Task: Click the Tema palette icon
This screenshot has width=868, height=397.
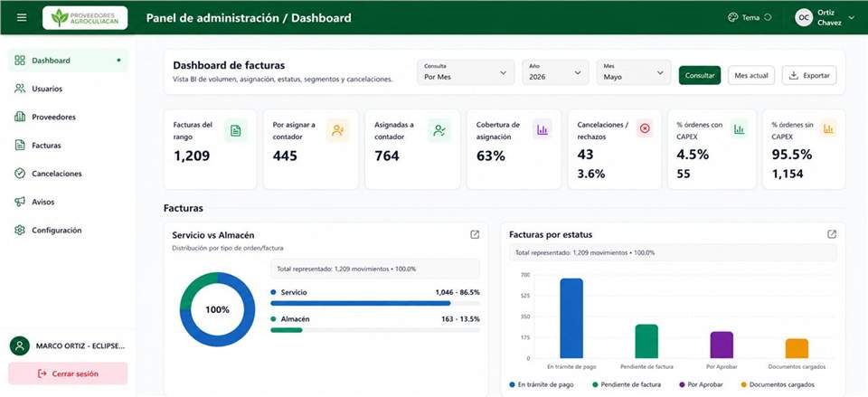Action: click(x=733, y=17)
